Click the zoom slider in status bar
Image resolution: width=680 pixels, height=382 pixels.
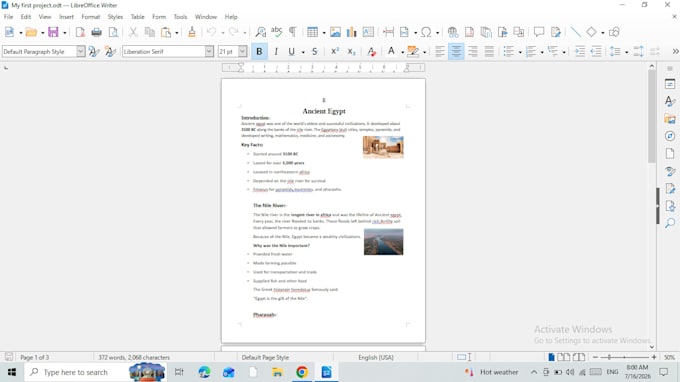click(x=624, y=357)
